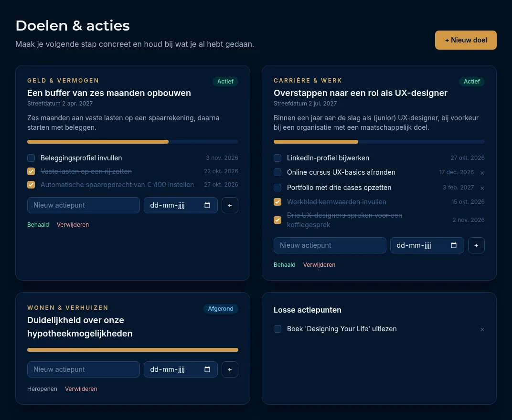Click dd-mm-jjjj date text in UX-designer goal
Screen dimensions: 512x420
[414, 245]
